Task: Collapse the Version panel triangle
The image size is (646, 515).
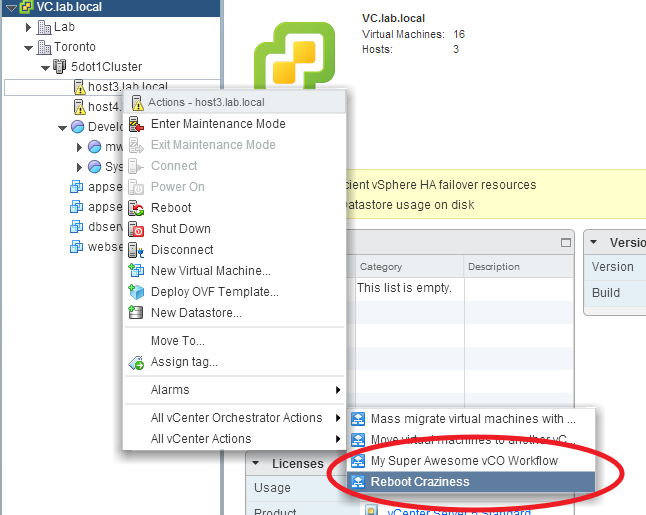Action: (594, 242)
